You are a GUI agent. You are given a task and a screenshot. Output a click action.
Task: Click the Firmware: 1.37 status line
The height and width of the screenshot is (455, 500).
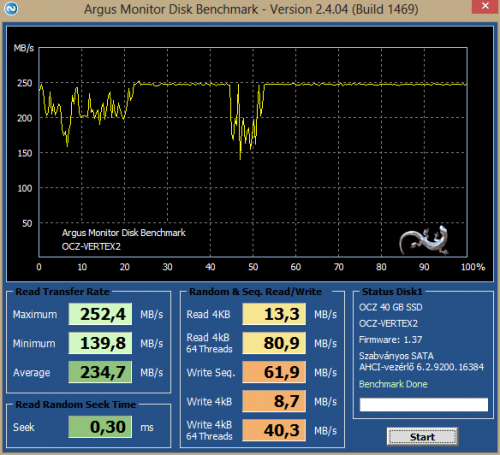click(390, 340)
